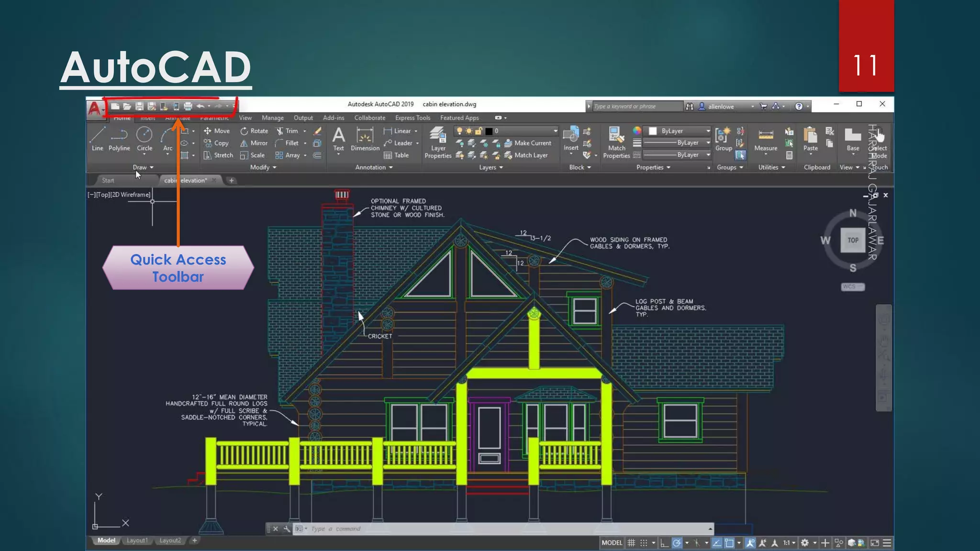Click the Erase tool icon
Screen dimensions: 980x551
pos(317,131)
